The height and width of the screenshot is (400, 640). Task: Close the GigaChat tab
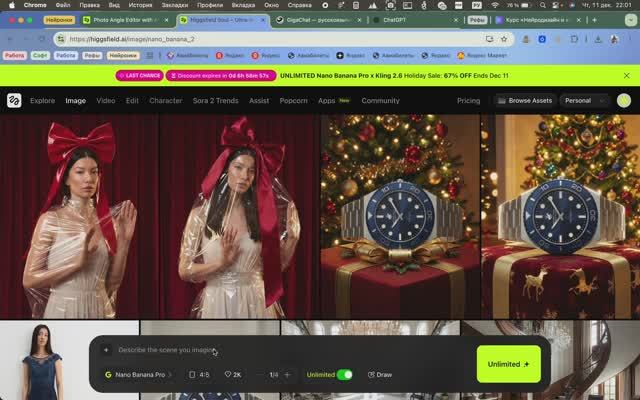359,20
